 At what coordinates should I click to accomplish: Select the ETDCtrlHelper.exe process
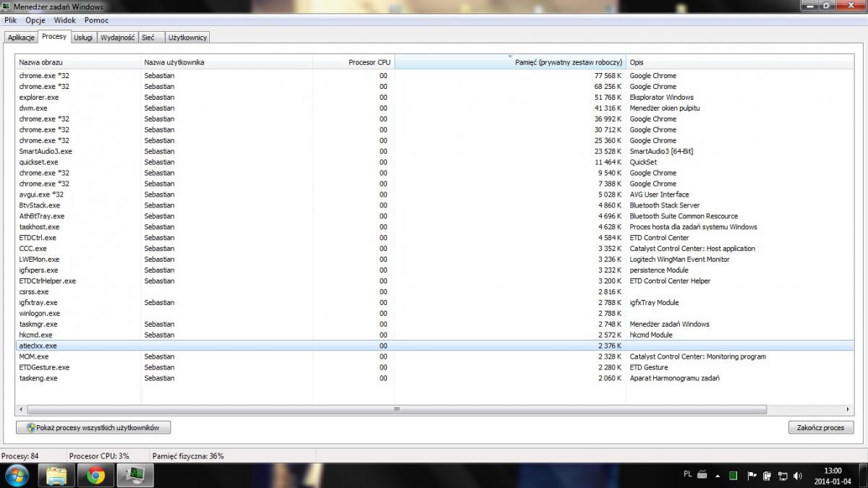click(434, 281)
